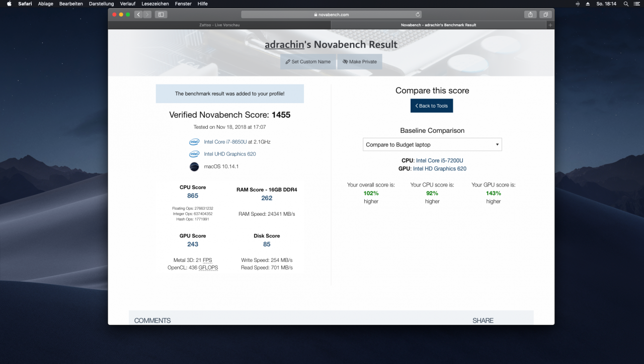
Task: Click the GPU Score value 243
Action: tap(193, 244)
